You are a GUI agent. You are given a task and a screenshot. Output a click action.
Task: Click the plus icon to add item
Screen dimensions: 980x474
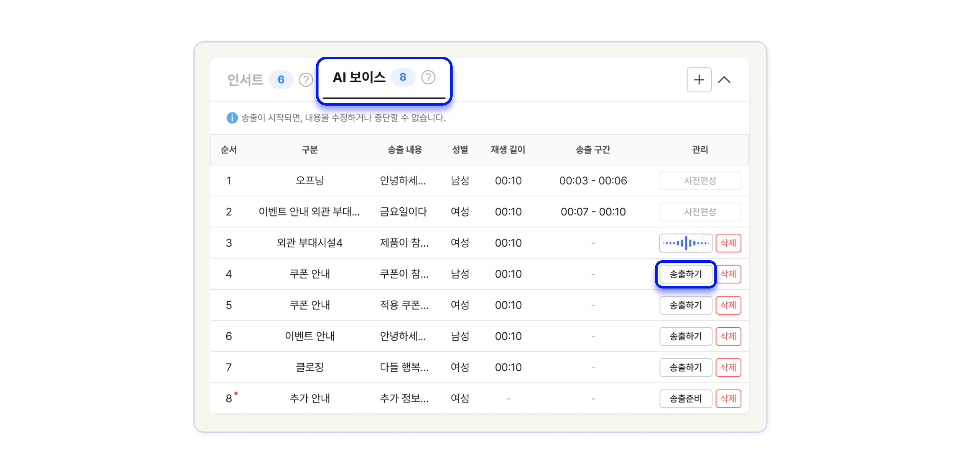tap(699, 80)
